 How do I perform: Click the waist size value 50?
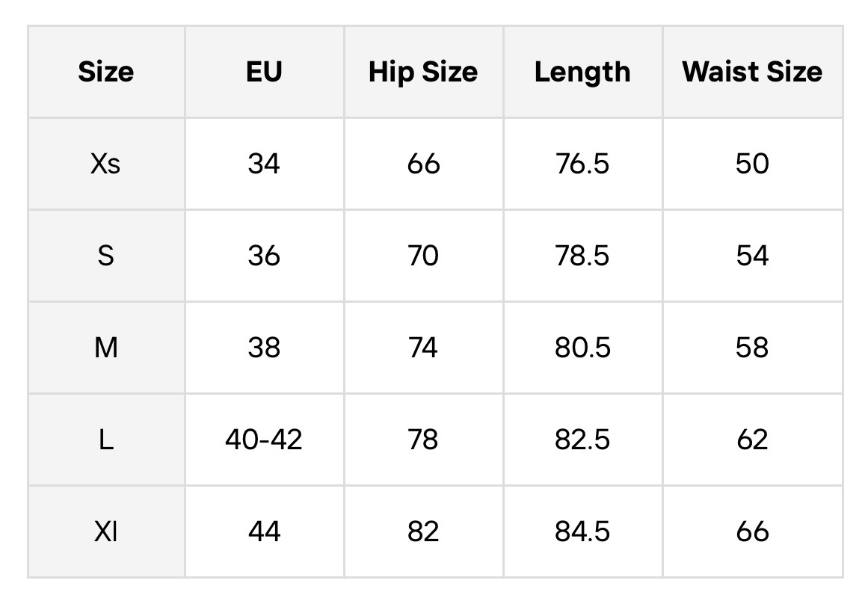pyautogui.click(x=752, y=164)
